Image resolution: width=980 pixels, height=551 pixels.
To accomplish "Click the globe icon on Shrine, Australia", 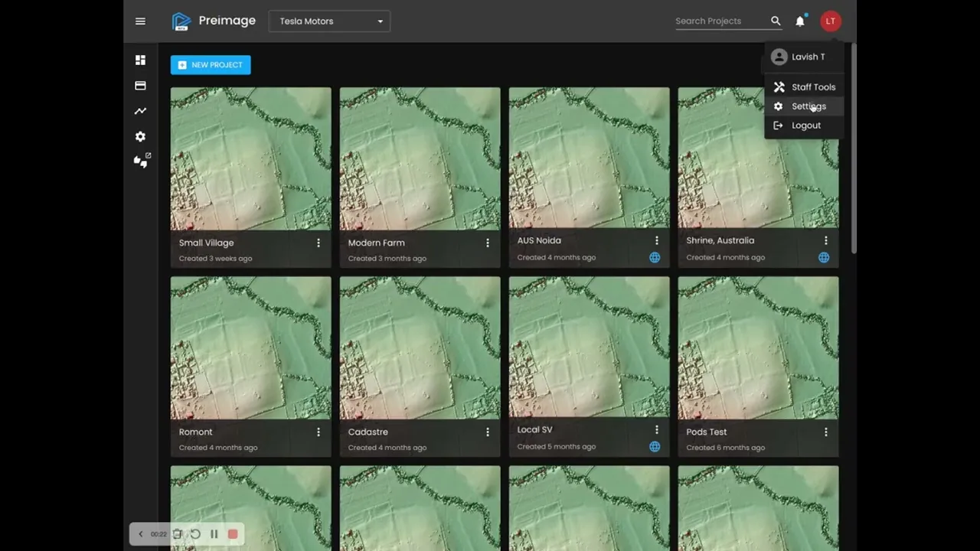I will pyautogui.click(x=824, y=258).
